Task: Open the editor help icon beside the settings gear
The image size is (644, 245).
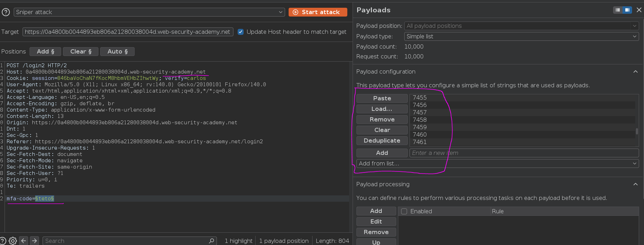Action: (x=2, y=241)
